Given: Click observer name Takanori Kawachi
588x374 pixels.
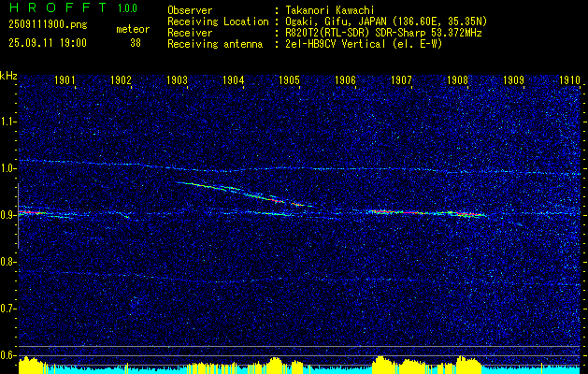Looking at the screenshot, I should (x=330, y=10).
